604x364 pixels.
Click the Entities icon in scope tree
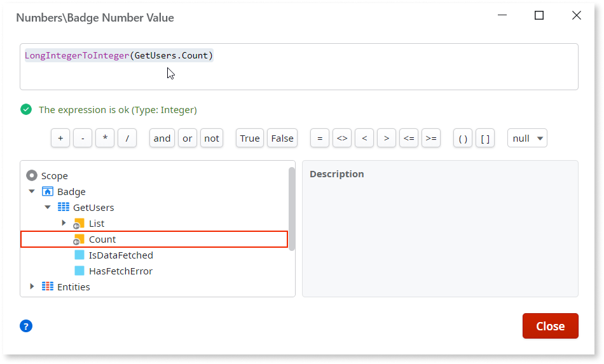[x=48, y=287]
